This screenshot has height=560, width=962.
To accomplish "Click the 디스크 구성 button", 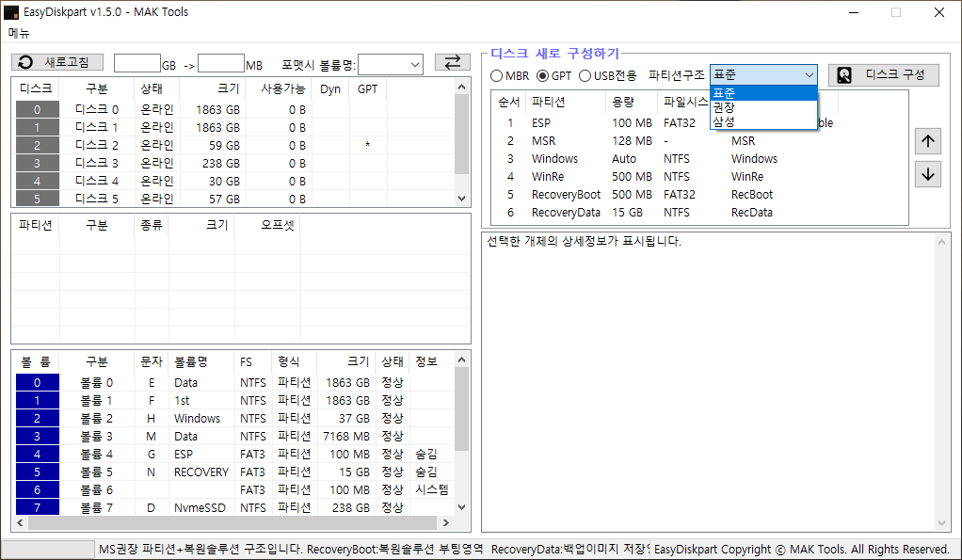I will pyautogui.click(x=884, y=75).
